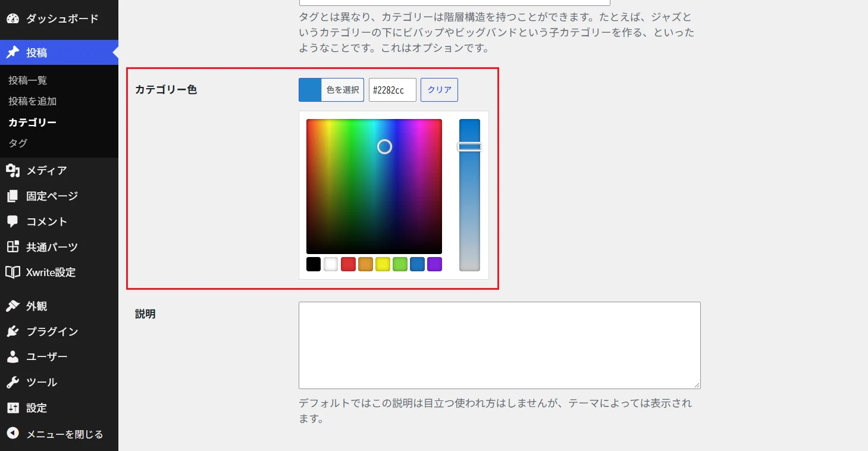This screenshot has height=451, width=868.
Task: Click the plug icon beside プラグイン
Action: [13, 331]
